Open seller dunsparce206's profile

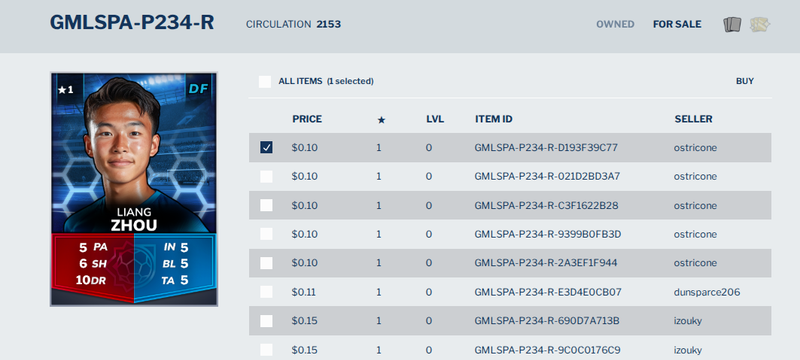click(707, 293)
